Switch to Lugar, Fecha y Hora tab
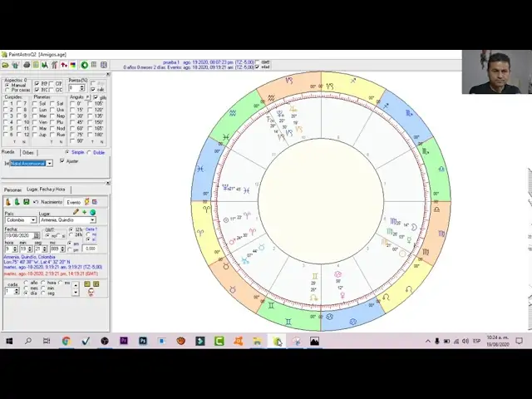532x399 pixels. (x=46, y=190)
